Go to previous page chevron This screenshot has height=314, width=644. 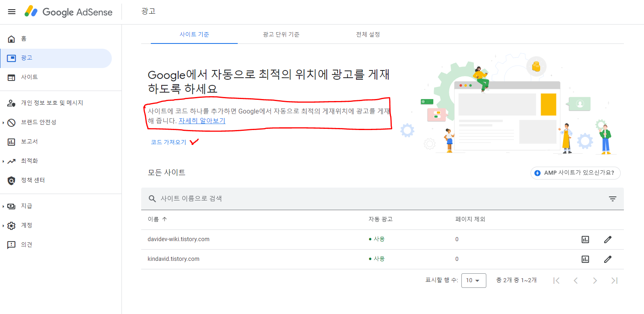576,281
